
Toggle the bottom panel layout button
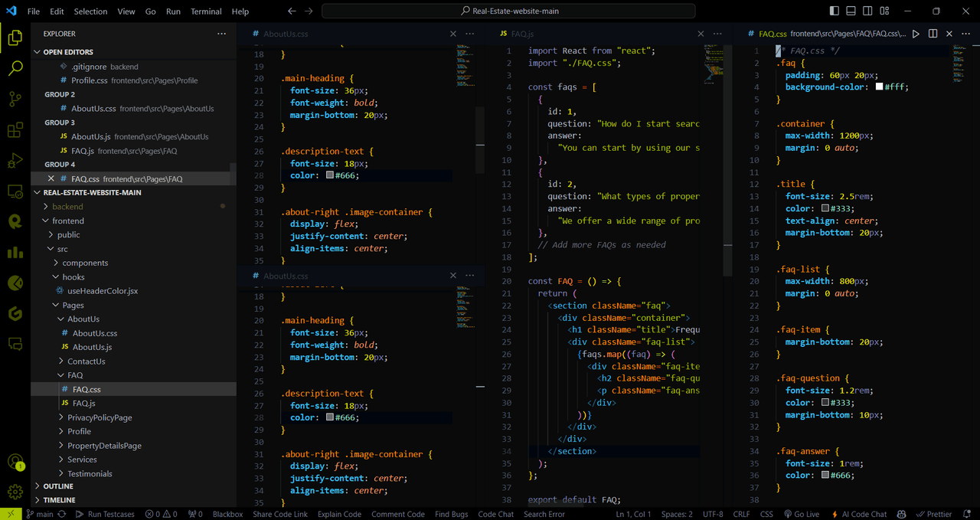coord(851,11)
